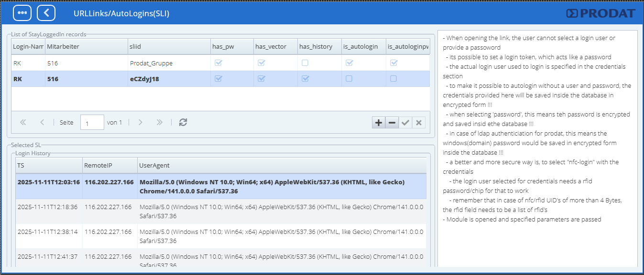Viewport: 644px width, 275px height.
Task: Toggle has_history checkbox for Prodat_Gruppe row
Action: 305,63
